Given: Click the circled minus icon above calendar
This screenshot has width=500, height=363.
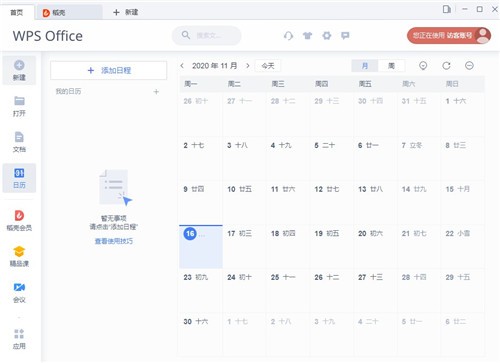Looking at the screenshot, I should coord(469,66).
